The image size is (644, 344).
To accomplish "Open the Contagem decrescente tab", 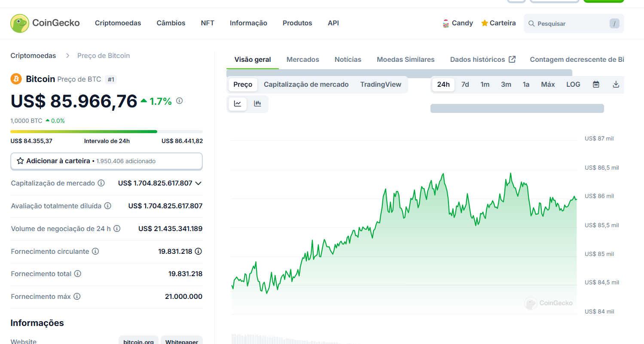I will pyautogui.click(x=577, y=60).
